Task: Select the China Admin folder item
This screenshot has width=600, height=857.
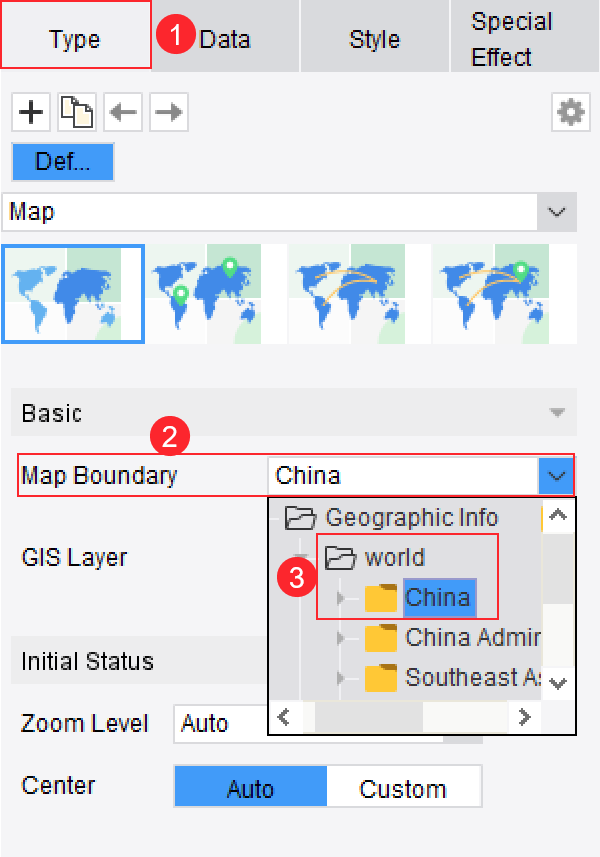Action: click(x=452, y=638)
